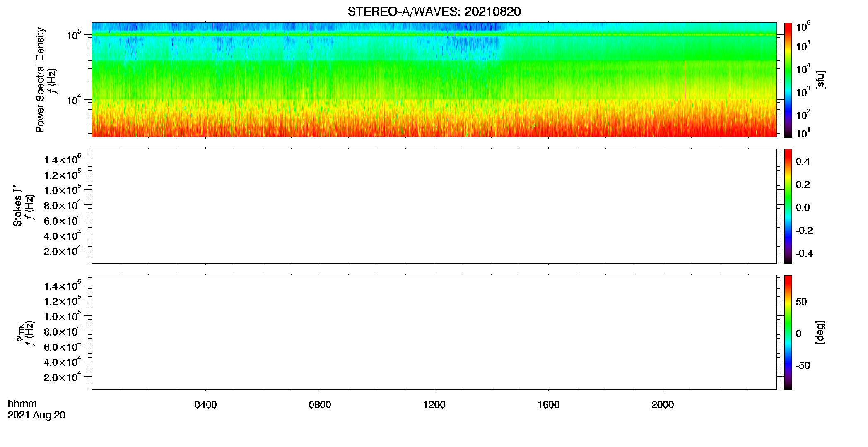This screenshot has height=447, width=868.
Task: Click the 0.4 value on Stokes color bar
Action: click(x=803, y=162)
